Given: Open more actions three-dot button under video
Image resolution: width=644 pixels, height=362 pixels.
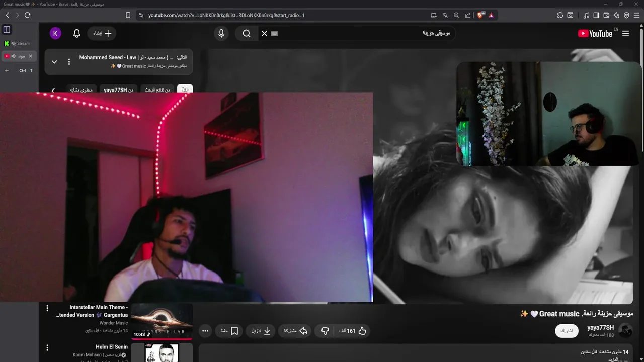Looking at the screenshot, I should (205, 331).
